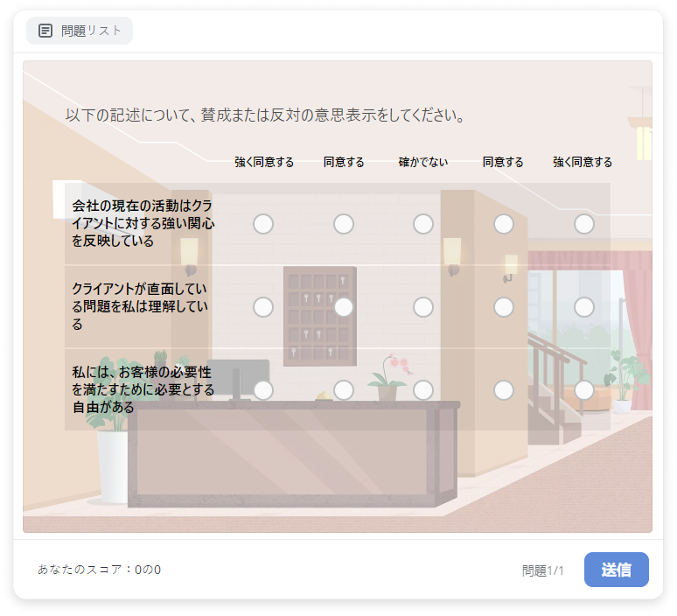Select right-hand 同意する for 会社の現在の活動 row
Screen dimensions: 677x616
(504, 224)
